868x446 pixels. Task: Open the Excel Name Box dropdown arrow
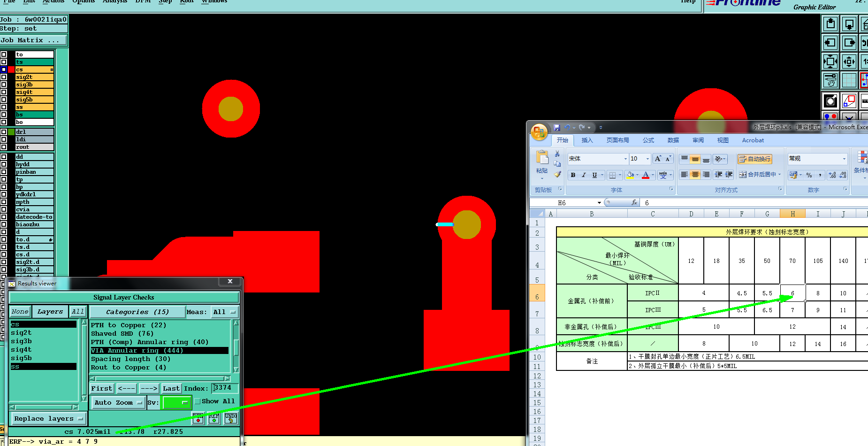599,203
